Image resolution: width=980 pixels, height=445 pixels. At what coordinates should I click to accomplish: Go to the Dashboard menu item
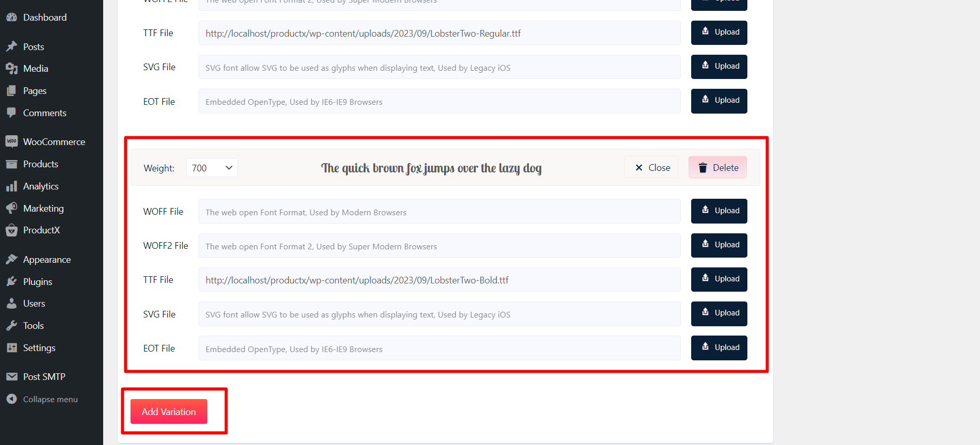(x=44, y=18)
